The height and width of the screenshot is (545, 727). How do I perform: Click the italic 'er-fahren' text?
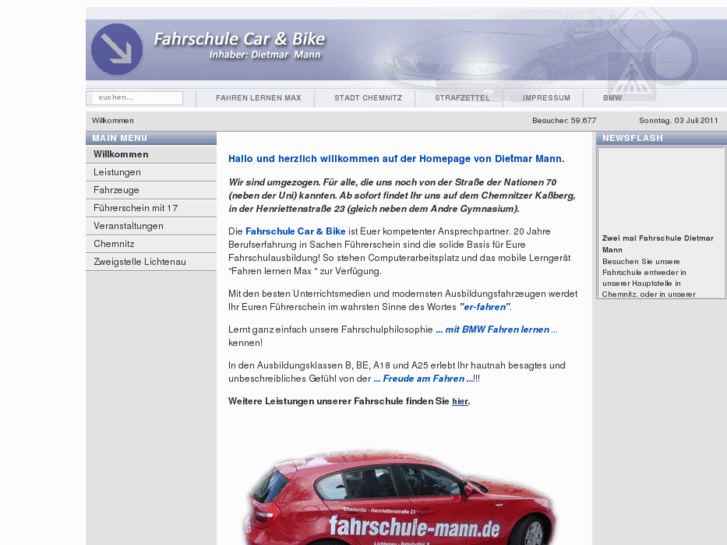(x=485, y=307)
